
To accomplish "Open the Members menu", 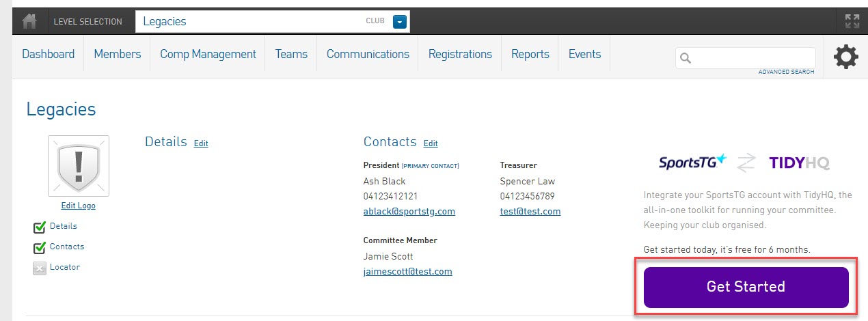I will pos(118,54).
